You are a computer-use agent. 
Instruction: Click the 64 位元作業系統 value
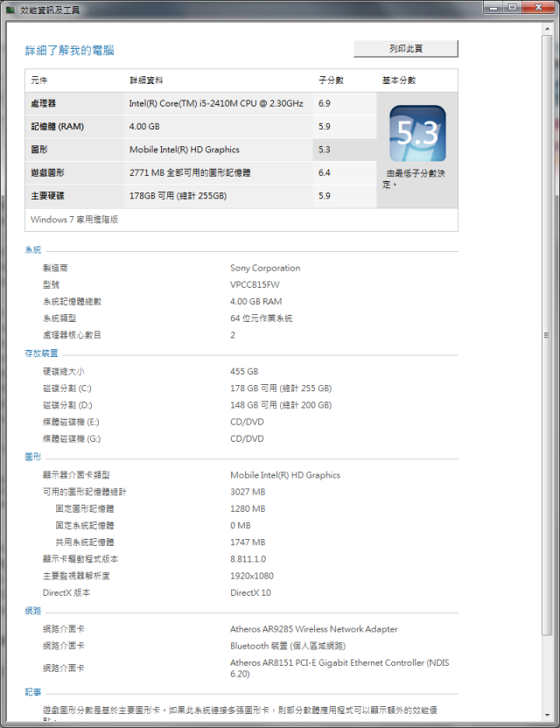tap(261, 318)
